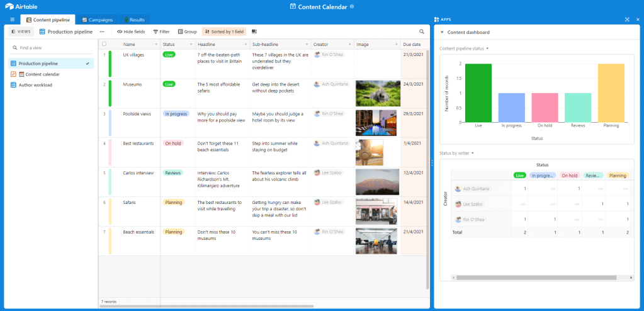
Task: Click the fullscreen icon in the Apps panel
Action: point(627,20)
